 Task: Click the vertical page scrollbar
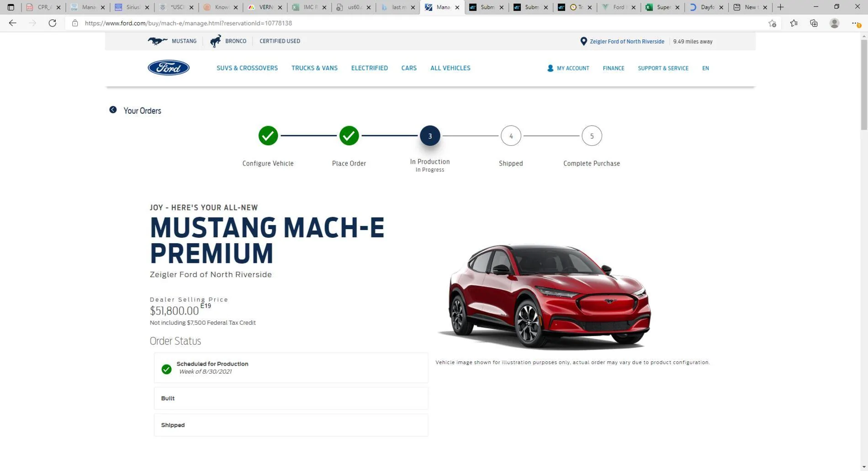pyautogui.click(x=863, y=85)
